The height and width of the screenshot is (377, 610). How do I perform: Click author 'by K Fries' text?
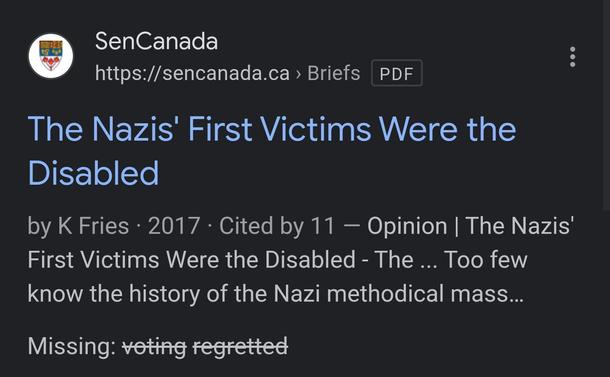78,226
